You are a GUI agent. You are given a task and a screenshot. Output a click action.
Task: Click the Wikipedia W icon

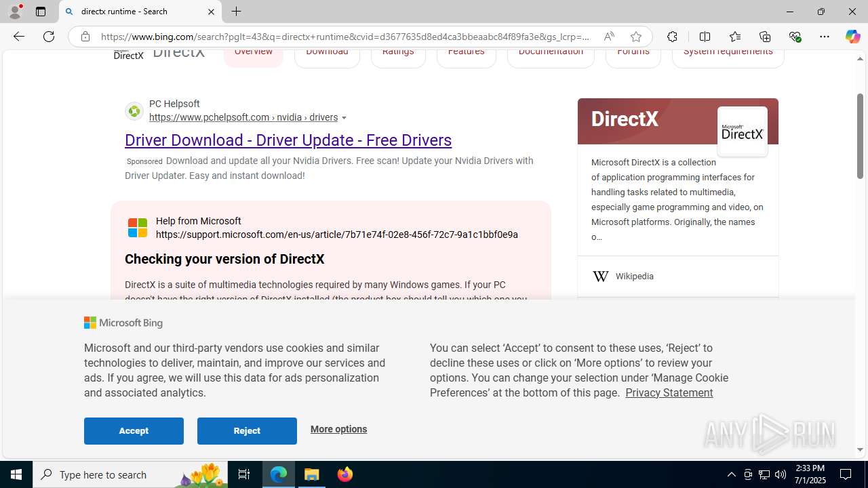click(600, 277)
